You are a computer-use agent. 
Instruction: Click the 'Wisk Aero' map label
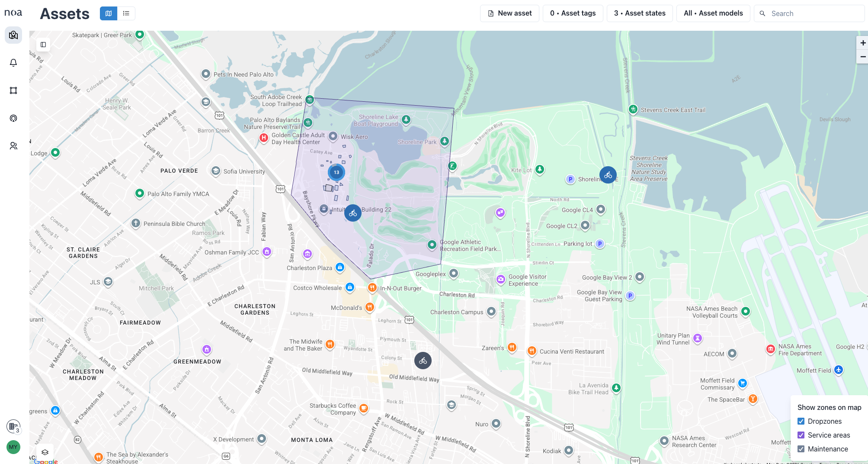pyautogui.click(x=354, y=137)
